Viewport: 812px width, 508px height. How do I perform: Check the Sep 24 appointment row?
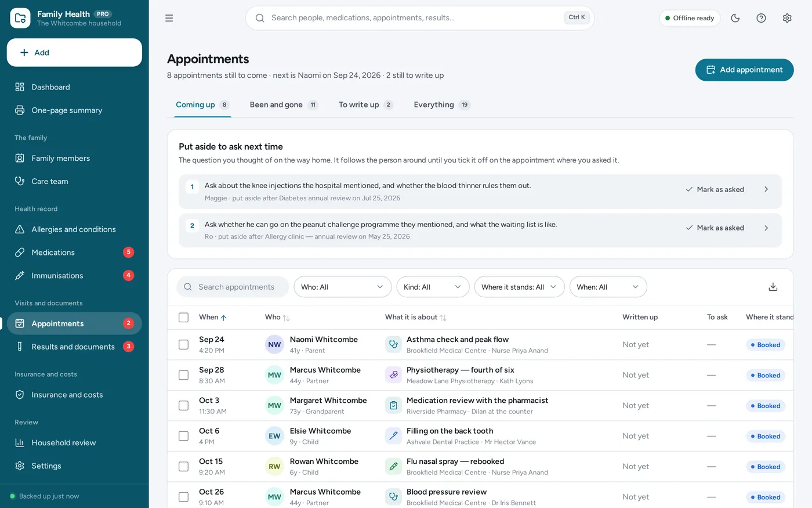(183, 344)
